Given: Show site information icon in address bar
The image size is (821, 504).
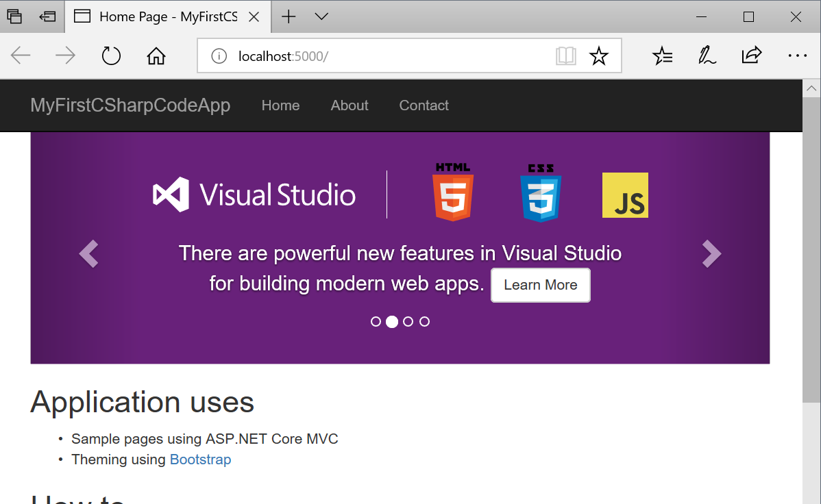Looking at the screenshot, I should 219,56.
